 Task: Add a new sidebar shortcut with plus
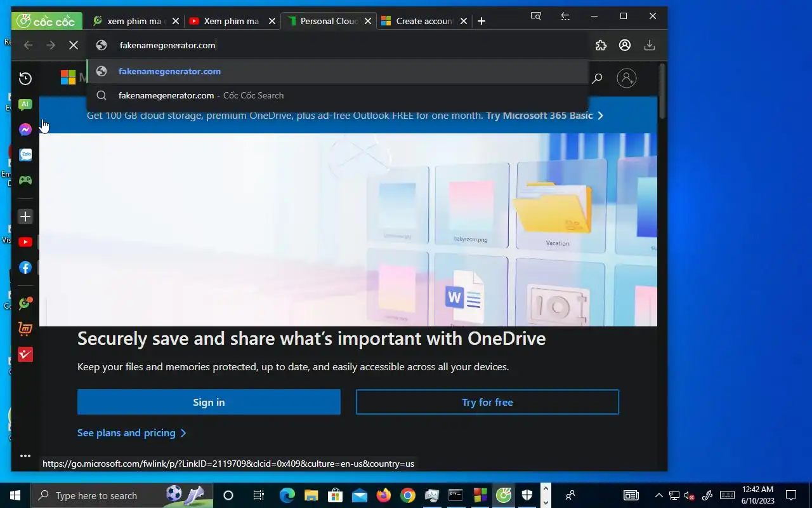point(25,217)
